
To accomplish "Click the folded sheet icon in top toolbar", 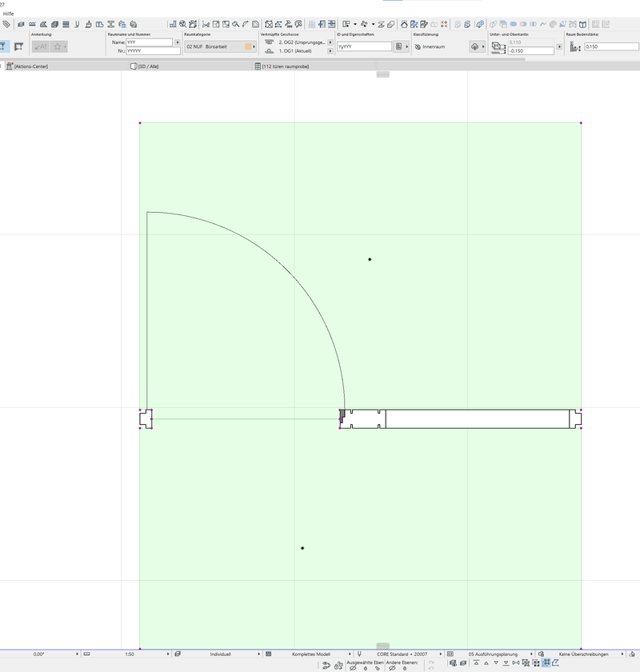I will point(255,25).
